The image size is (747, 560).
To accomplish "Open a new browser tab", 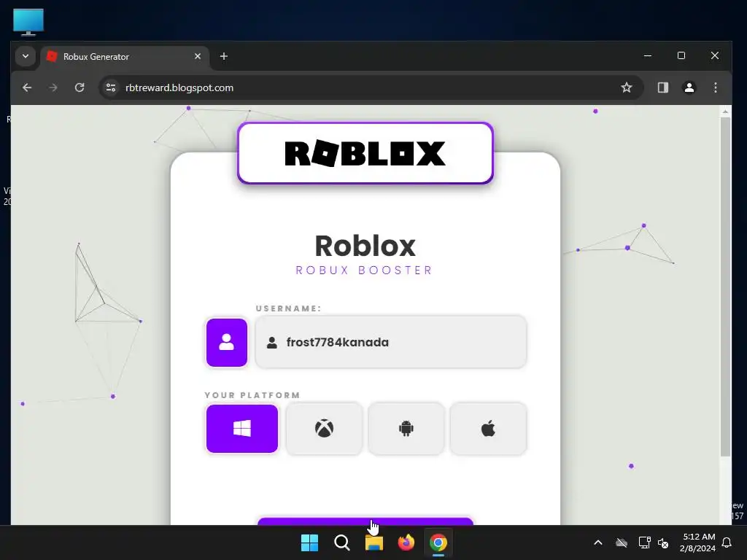I will (x=224, y=56).
